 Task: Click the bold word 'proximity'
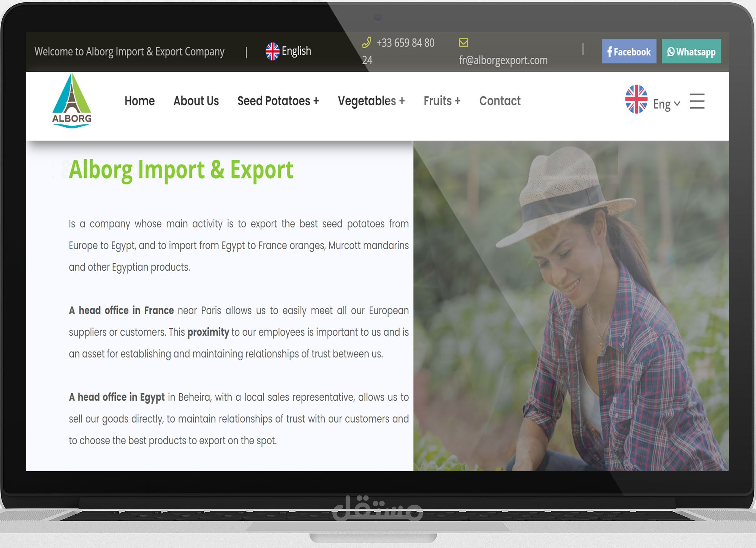click(x=208, y=332)
